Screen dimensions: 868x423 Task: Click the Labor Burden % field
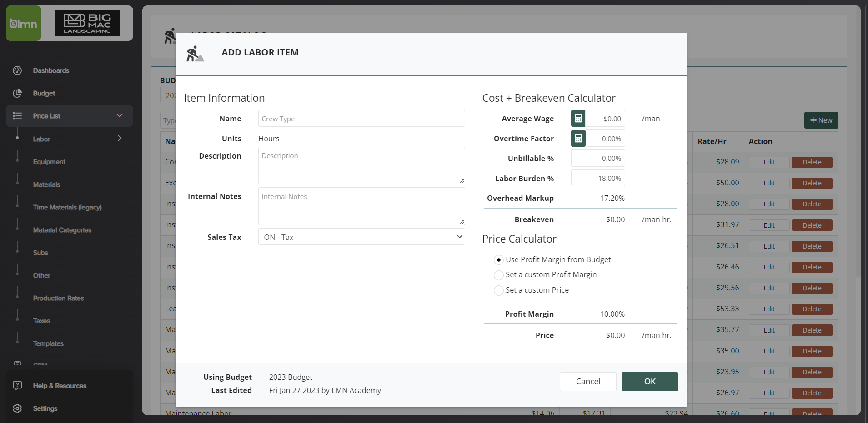click(598, 178)
